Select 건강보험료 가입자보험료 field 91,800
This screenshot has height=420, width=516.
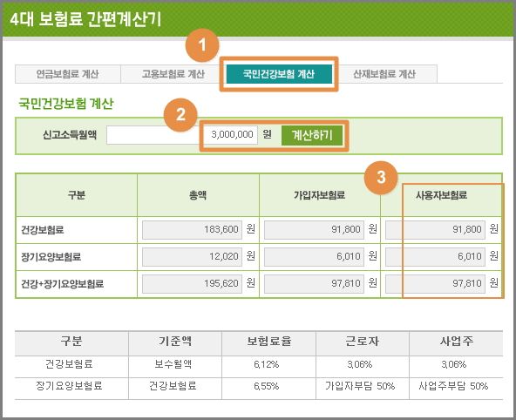click(315, 229)
